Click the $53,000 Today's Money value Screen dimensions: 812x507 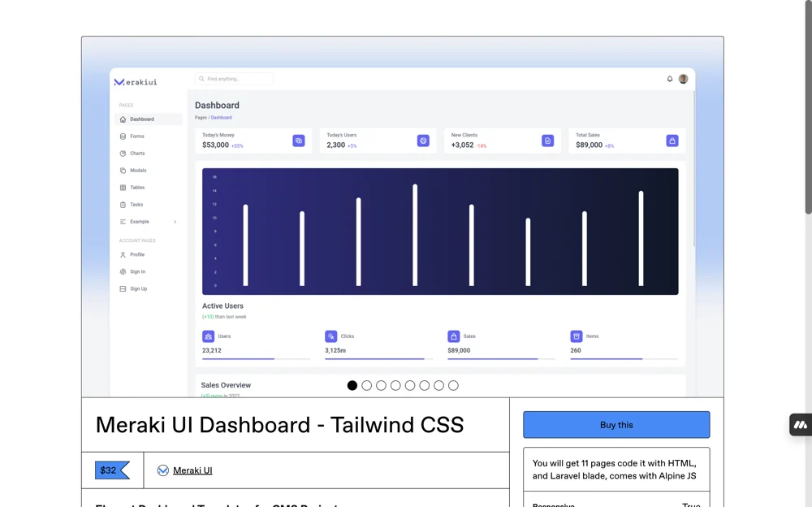[x=215, y=145]
